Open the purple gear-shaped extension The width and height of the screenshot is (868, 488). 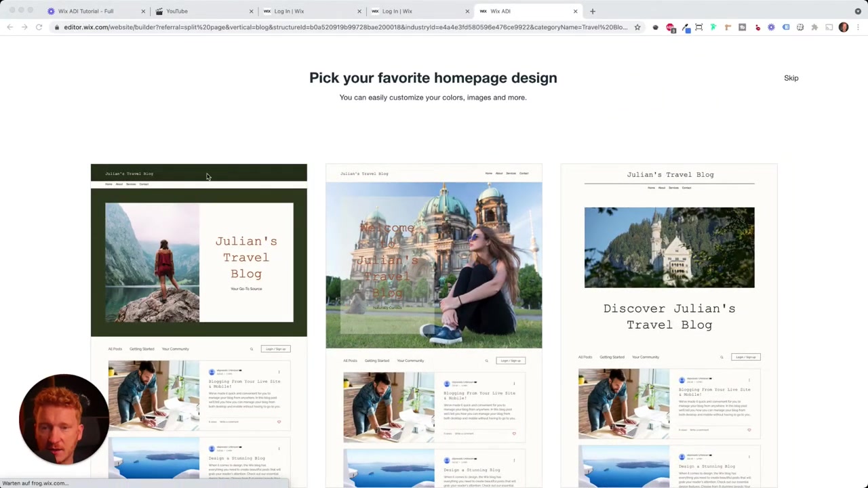click(x=771, y=27)
